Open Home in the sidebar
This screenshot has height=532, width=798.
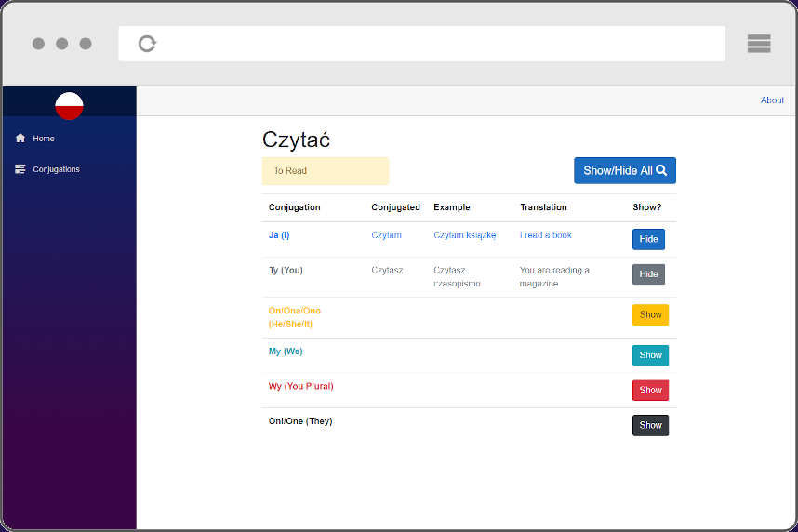pyautogui.click(x=44, y=139)
